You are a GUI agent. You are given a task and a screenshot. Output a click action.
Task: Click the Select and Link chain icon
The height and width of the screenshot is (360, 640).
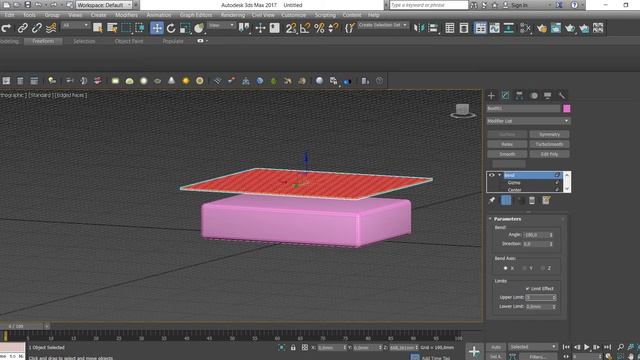[22, 28]
